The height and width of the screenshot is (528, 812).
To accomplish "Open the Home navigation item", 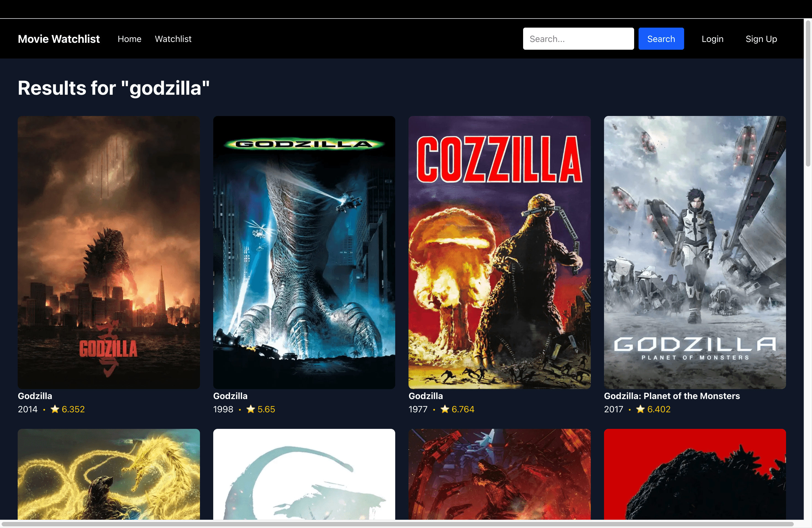I will pos(130,39).
